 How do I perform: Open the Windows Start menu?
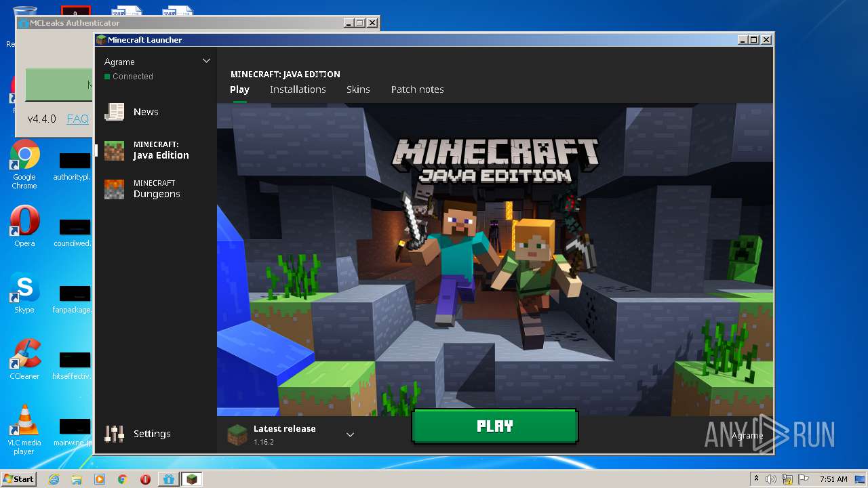click(18, 479)
